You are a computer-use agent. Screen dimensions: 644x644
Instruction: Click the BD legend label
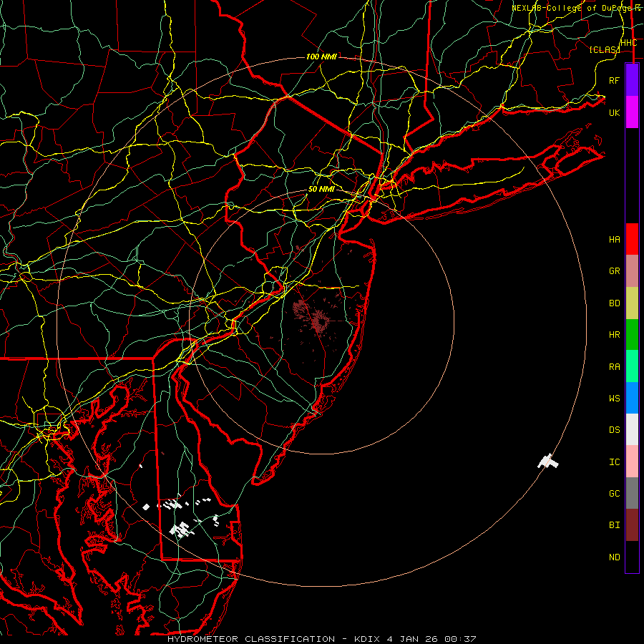tap(614, 303)
